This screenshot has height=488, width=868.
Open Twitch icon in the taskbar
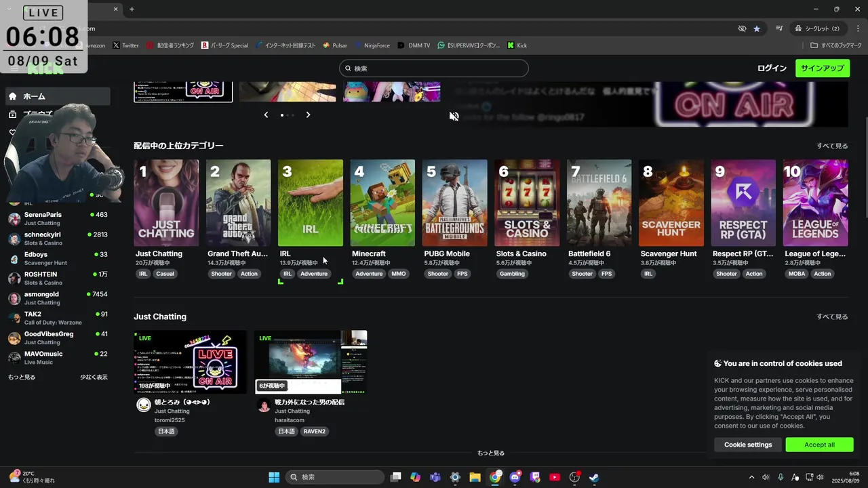pyautogui.click(x=535, y=477)
